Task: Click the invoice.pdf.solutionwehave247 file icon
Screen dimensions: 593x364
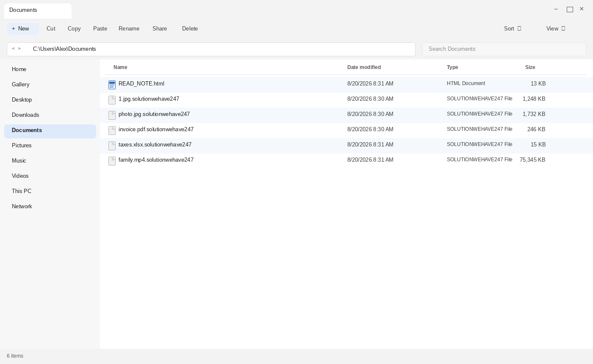Action: [x=112, y=131]
